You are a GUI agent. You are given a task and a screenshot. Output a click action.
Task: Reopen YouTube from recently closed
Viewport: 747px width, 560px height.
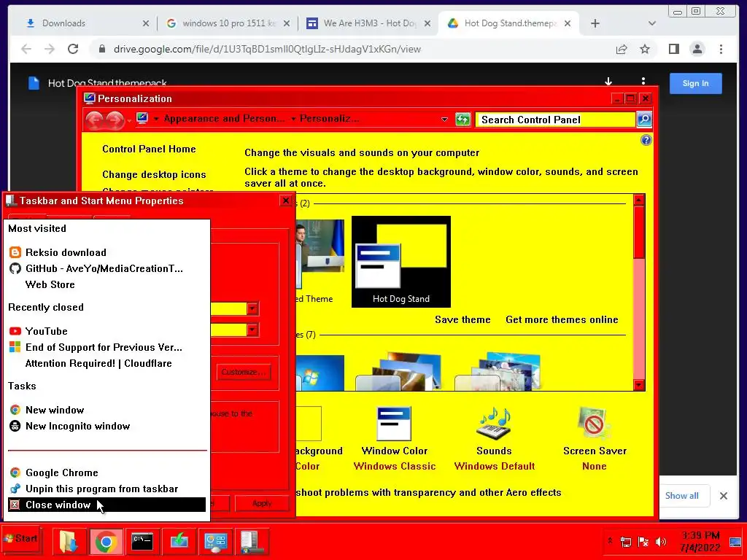point(107,331)
